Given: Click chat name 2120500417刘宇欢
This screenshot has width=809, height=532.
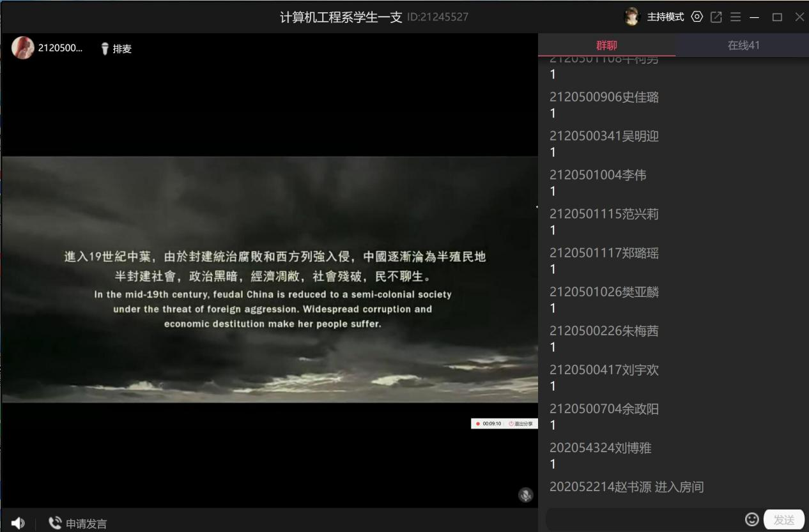Looking at the screenshot, I should coord(604,370).
